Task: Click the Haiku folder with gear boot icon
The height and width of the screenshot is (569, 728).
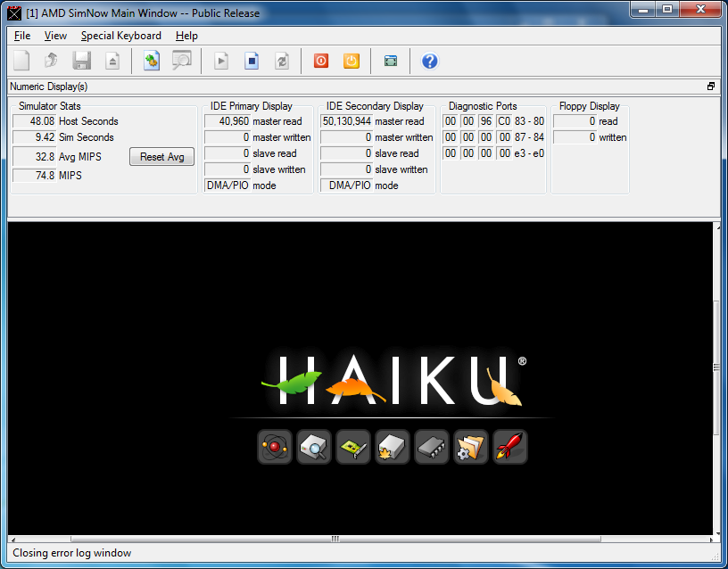Action: click(471, 447)
